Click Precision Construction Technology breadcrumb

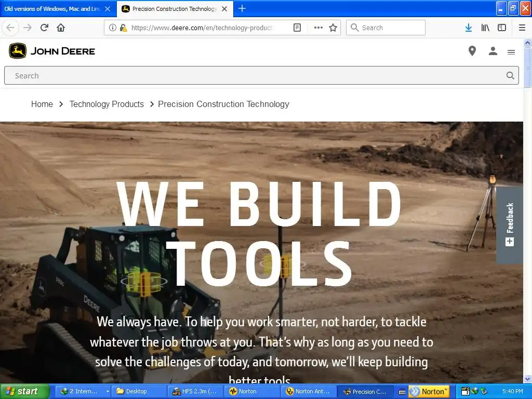coord(223,104)
